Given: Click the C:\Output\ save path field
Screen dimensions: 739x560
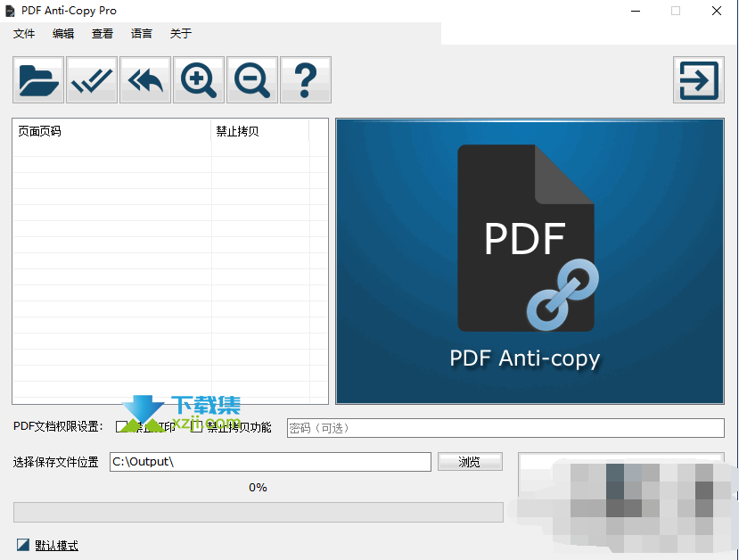Looking at the screenshot, I should pyautogui.click(x=270, y=462).
